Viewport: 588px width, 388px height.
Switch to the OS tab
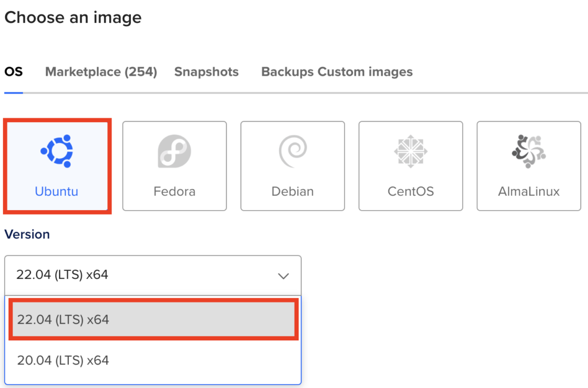[13, 72]
